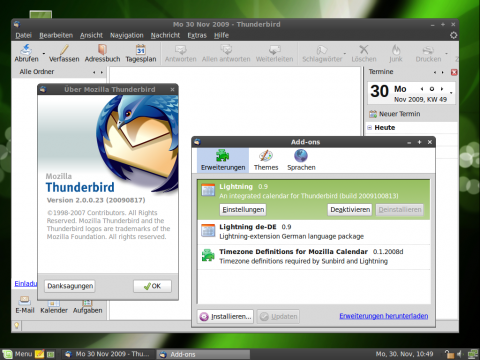This screenshot has height=360, width=480.
Task: Select the Themes tab
Action: [x=266, y=160]
